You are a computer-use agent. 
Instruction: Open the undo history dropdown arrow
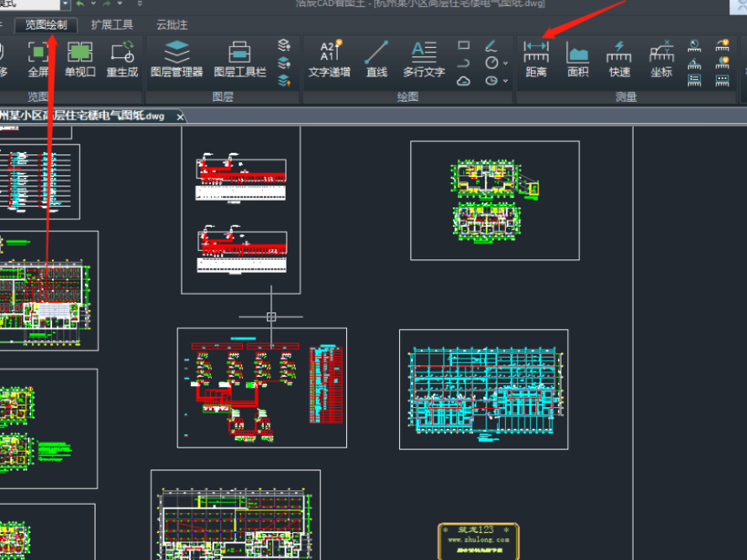(93, 4)
